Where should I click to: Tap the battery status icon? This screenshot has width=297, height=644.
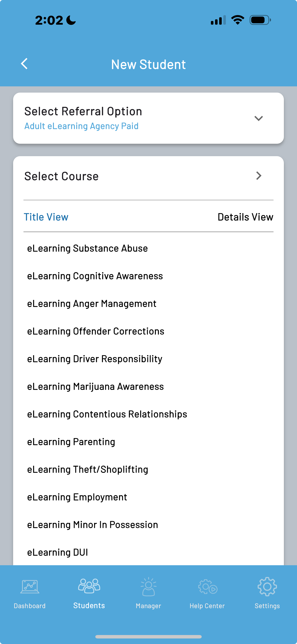coord(260,20)
